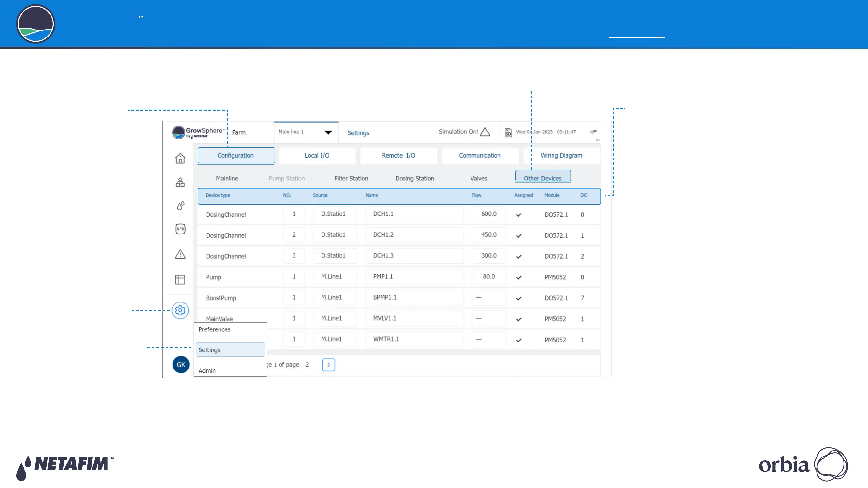
Task: Edit the BPMP1.1 name field
Action: (x=414, y=298)
